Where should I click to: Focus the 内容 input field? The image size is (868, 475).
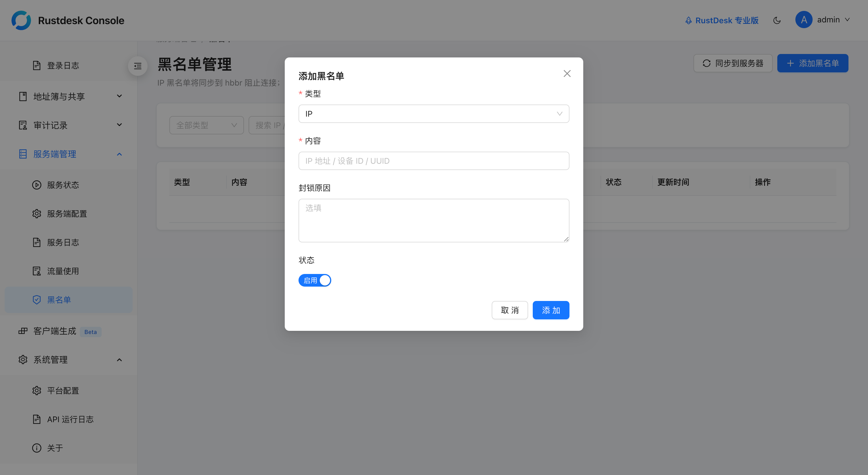tap(434, 161)
